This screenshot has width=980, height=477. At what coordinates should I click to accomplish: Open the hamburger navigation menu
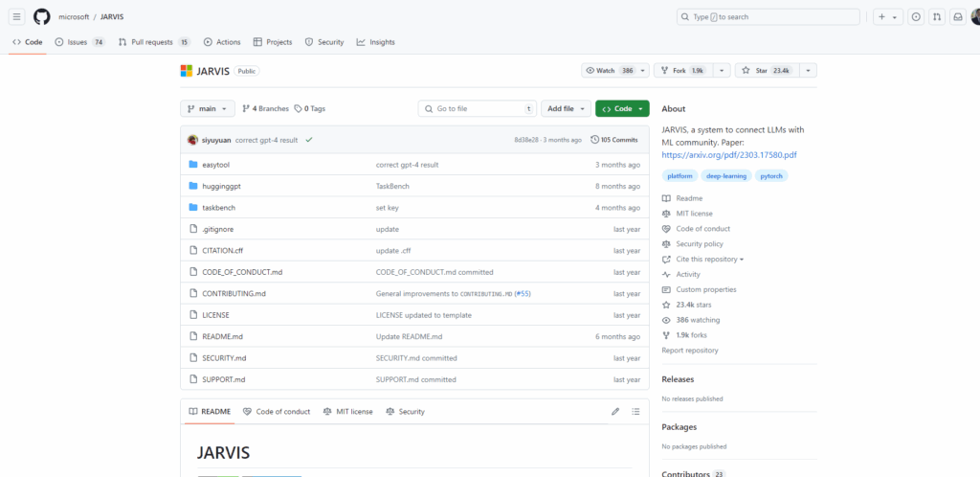click(17, 17)
